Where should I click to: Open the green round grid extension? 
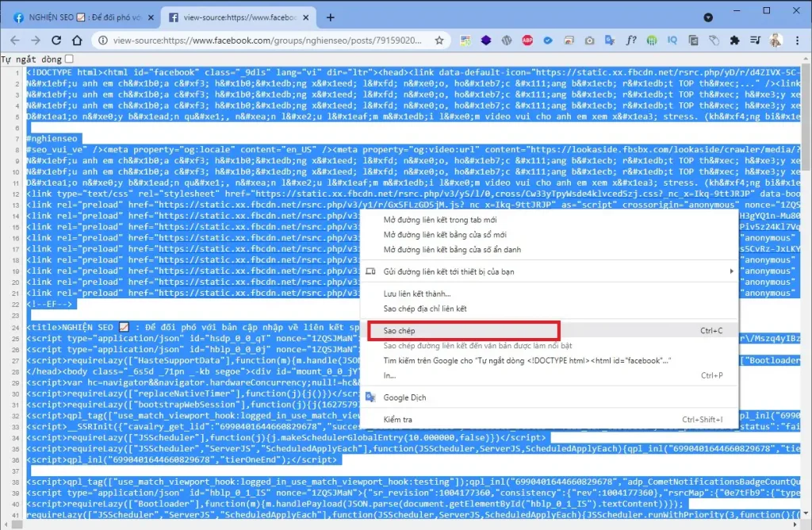652,40
